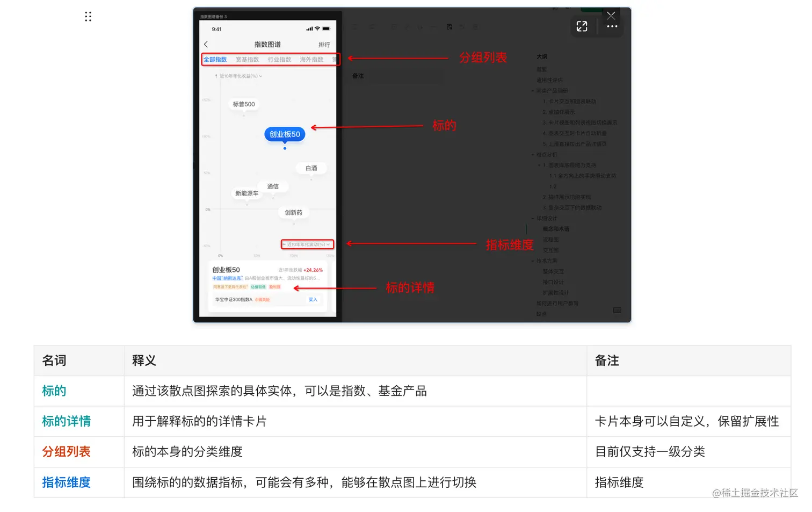
Task: Click the 标的详情 term in the table
Action: coord(67,421)
